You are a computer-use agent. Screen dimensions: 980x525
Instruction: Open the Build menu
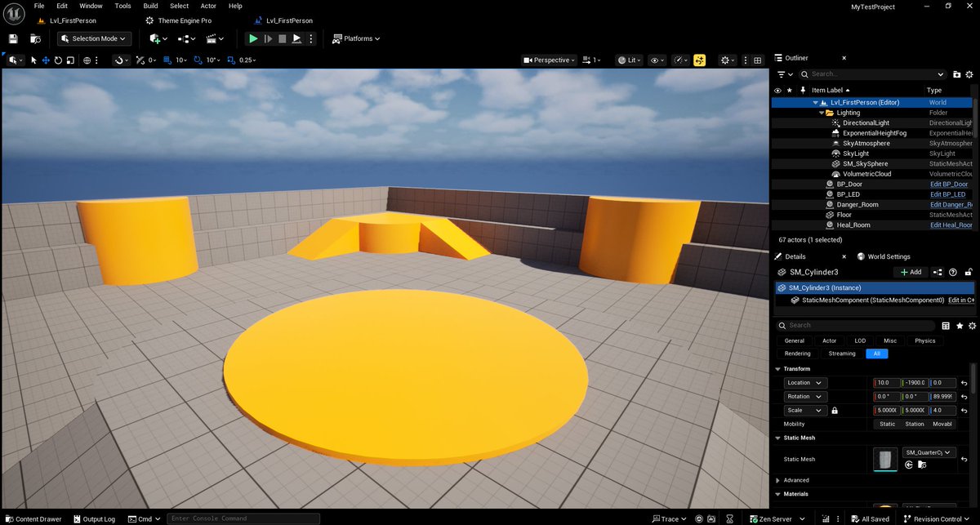click(x=150, y=6)
